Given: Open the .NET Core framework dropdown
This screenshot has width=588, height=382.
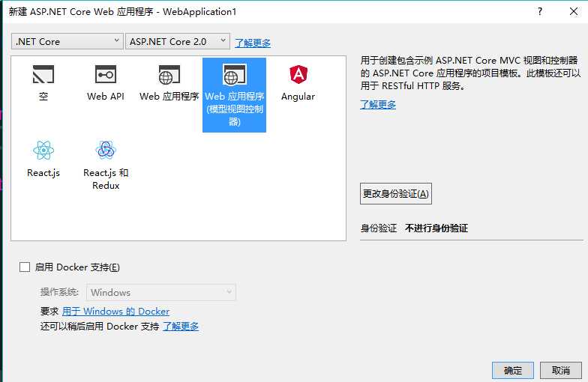Looking at the screenshot, I should point(67,42).
